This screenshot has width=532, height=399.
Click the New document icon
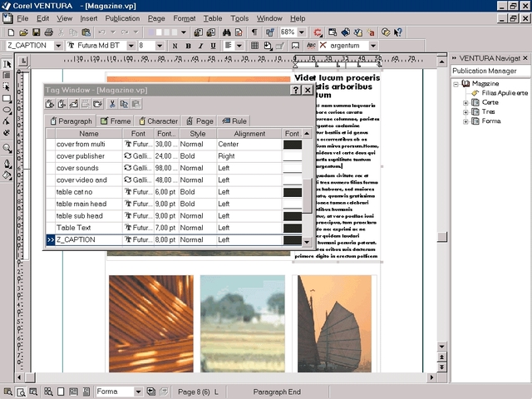(x=11, y=32)
